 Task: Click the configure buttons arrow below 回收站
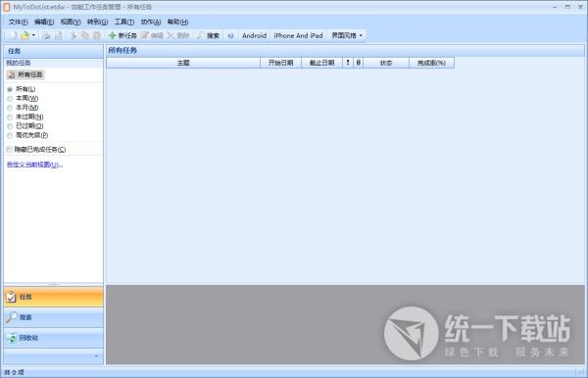(96, 355)
